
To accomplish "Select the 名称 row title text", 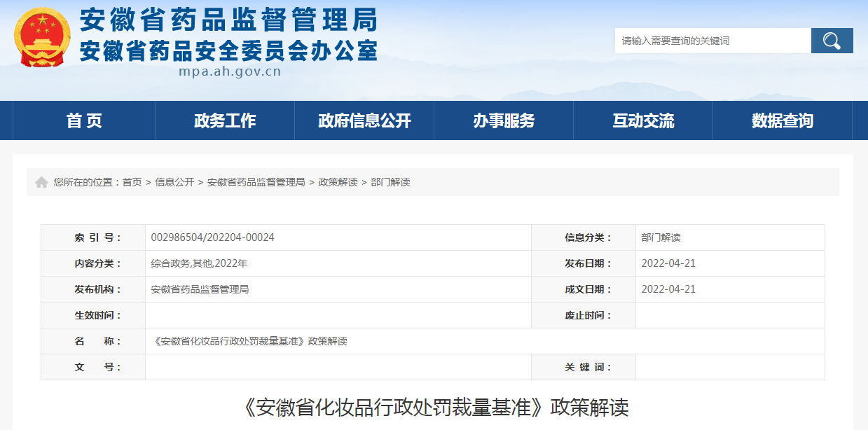I will point(249,341).
